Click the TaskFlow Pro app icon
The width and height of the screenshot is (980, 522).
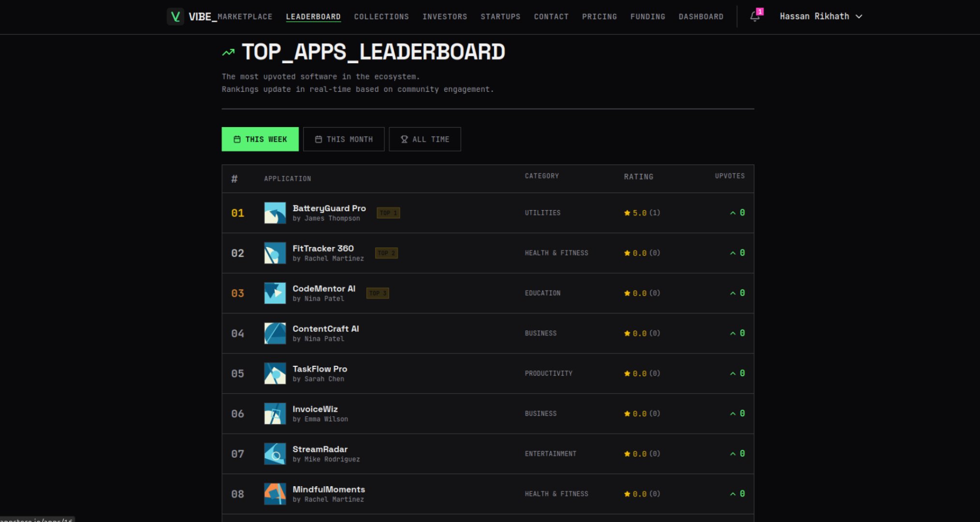[275, 373]
